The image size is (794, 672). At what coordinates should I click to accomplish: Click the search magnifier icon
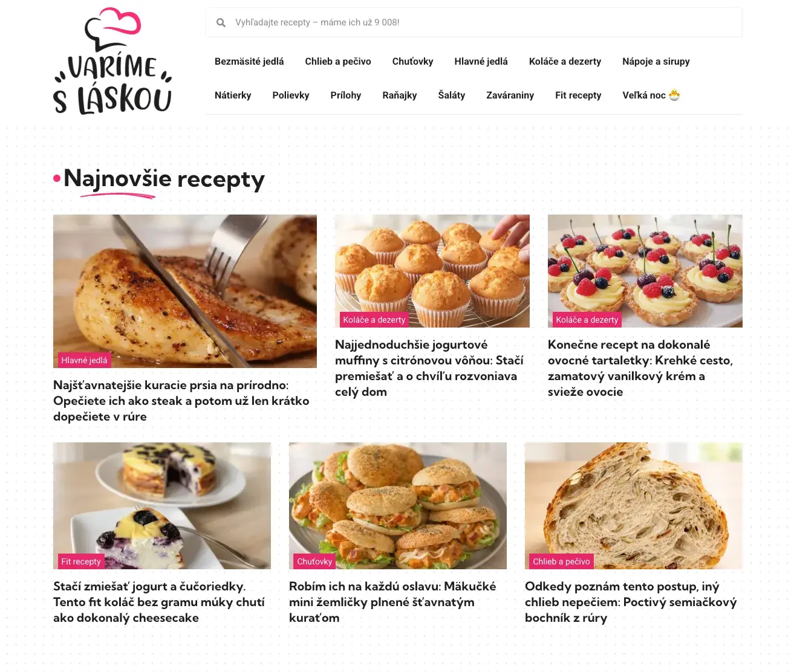tap(221, 22)
